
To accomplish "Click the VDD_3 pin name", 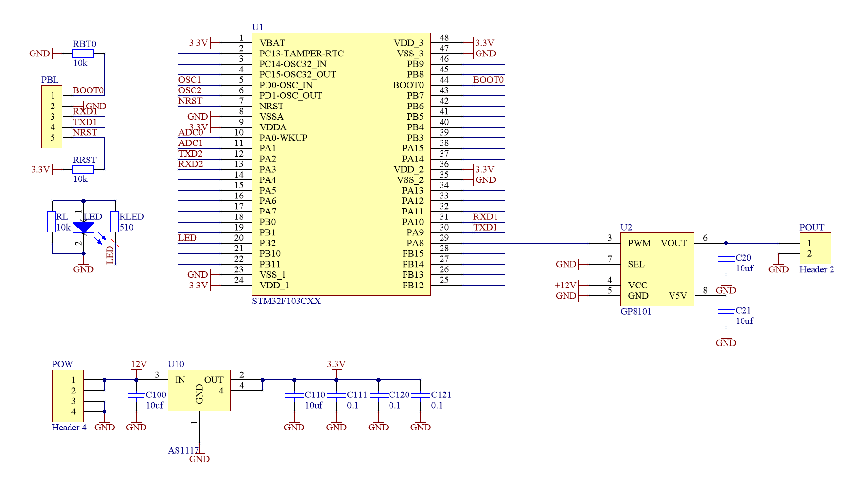I will (408, 43).
